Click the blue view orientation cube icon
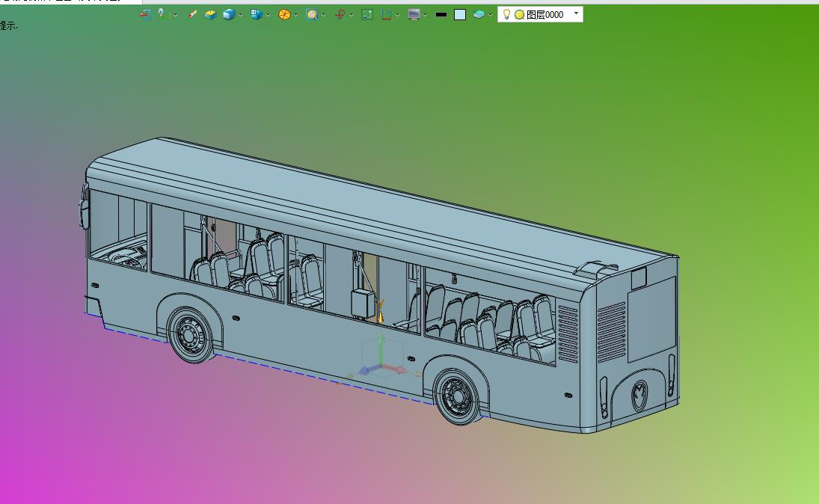The image size is (819, 504). 256,14
